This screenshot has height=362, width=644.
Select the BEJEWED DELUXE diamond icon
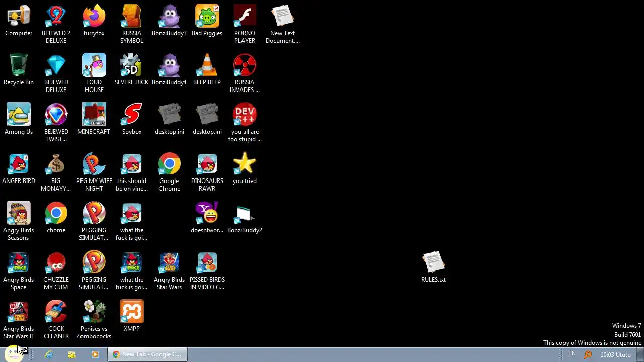tap(56, 66)
